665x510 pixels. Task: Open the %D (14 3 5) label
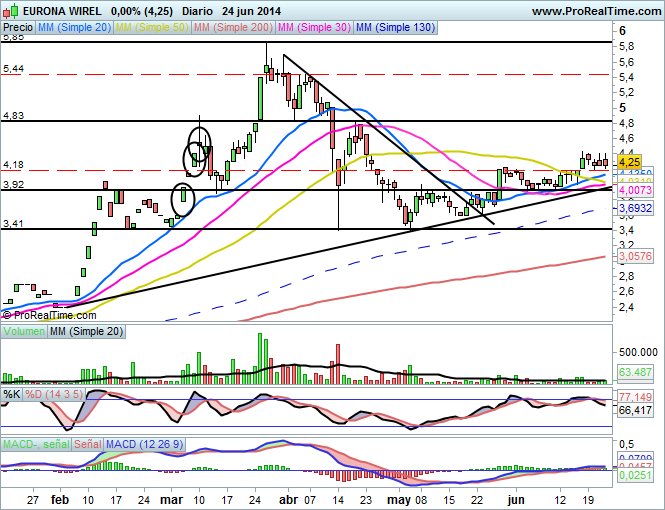coord(53,394)
